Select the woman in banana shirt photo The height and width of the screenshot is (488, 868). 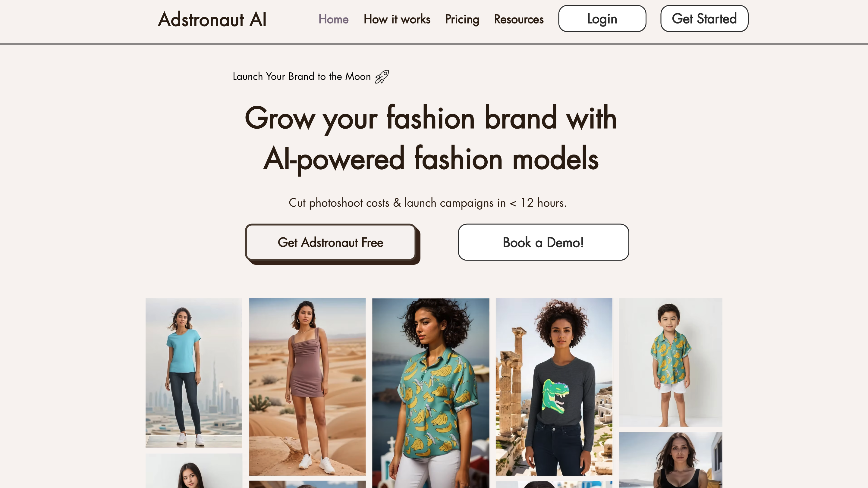431,393
